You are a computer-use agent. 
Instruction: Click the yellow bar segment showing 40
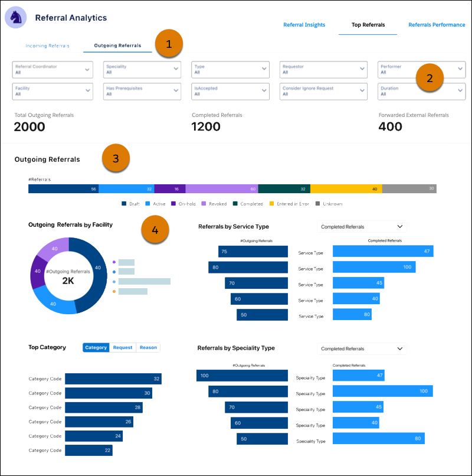tap(346, 189)
